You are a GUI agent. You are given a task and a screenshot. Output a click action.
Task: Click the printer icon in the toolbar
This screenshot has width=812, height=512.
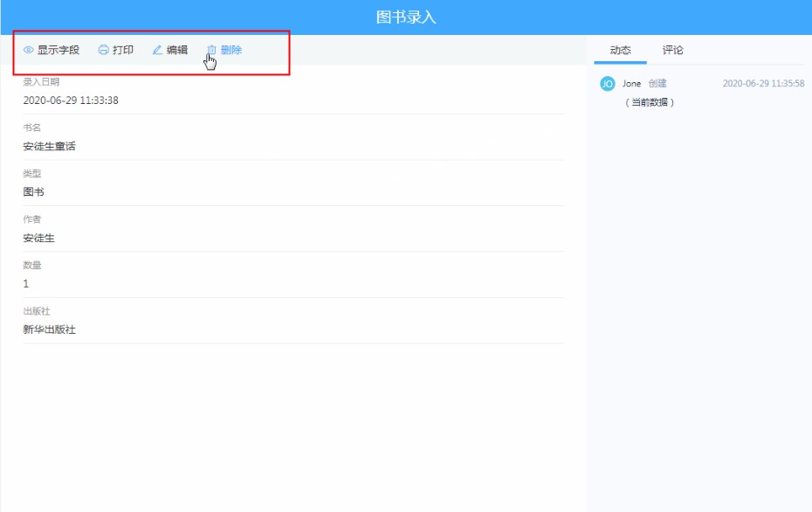pos(103,51)
